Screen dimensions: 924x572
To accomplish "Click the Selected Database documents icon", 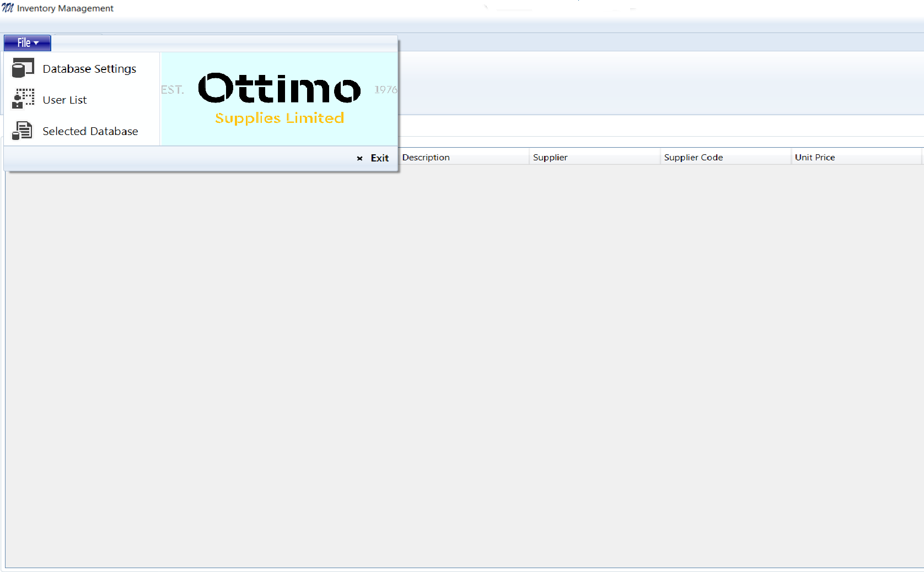I will tap(22, 130).
